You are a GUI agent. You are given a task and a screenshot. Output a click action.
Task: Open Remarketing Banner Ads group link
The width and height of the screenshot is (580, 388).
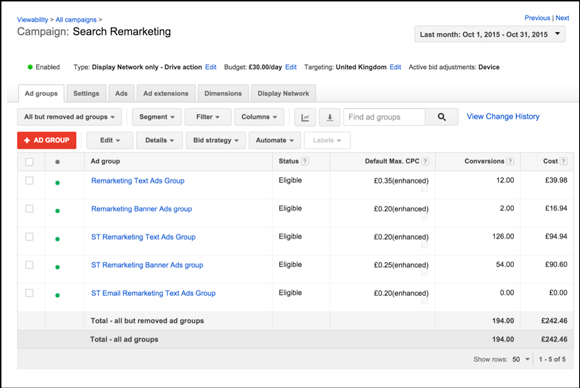142,209
